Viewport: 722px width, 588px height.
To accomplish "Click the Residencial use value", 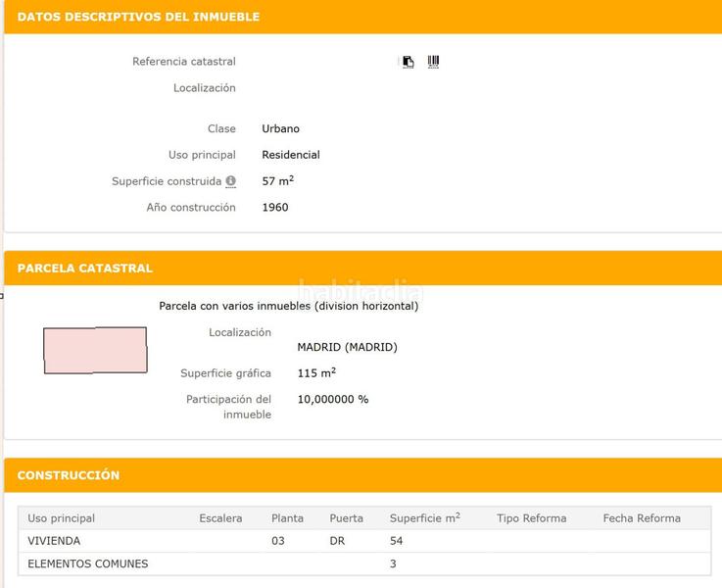I will pyautogui.click(x=291, y=155).
